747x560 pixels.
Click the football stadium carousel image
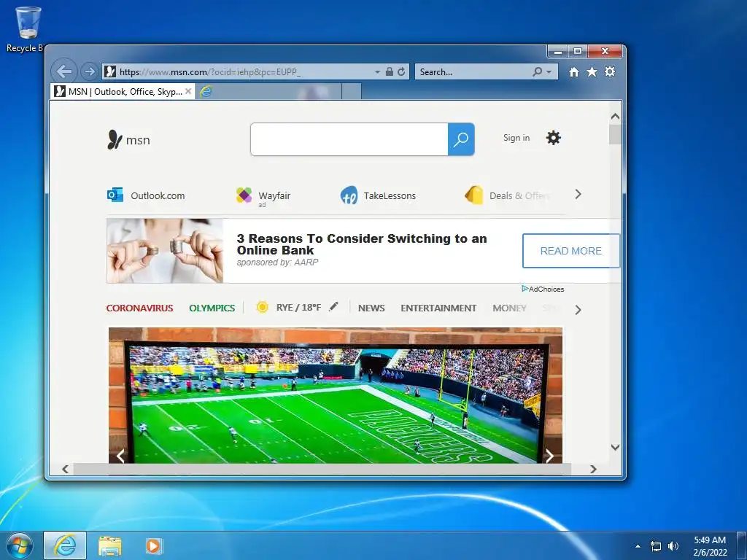(336, 395)
